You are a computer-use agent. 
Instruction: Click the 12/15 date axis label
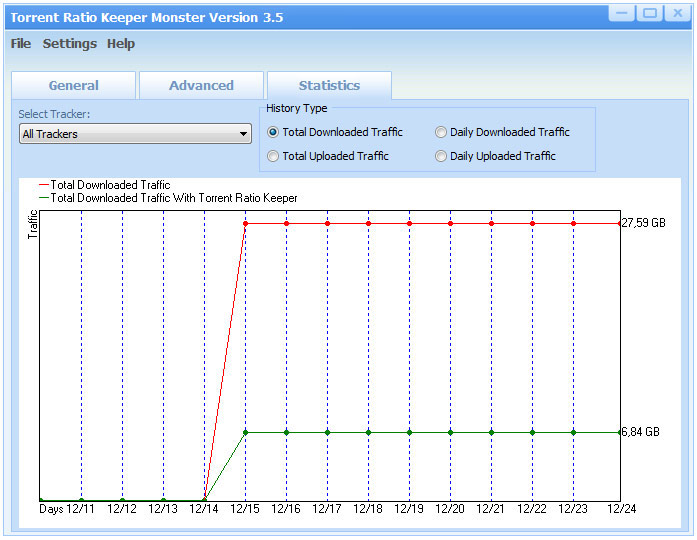245,508
